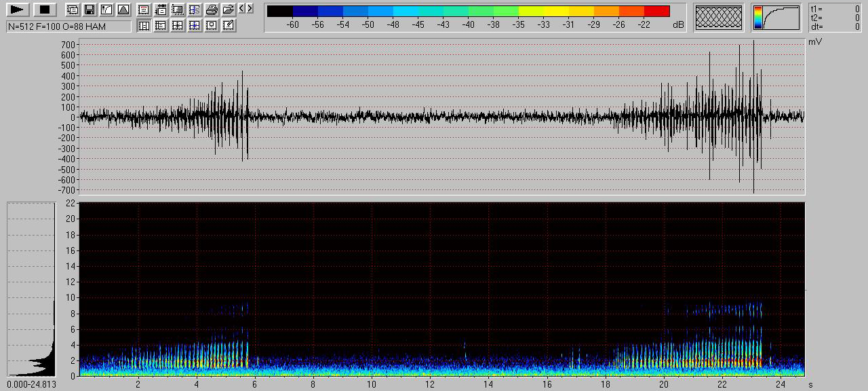
Task: Open the color gradient curve panel
Action: (x=776, y=18)
